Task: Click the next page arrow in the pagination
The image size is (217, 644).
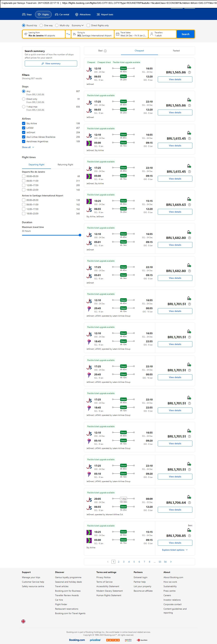Action: [x=171, y=562]
